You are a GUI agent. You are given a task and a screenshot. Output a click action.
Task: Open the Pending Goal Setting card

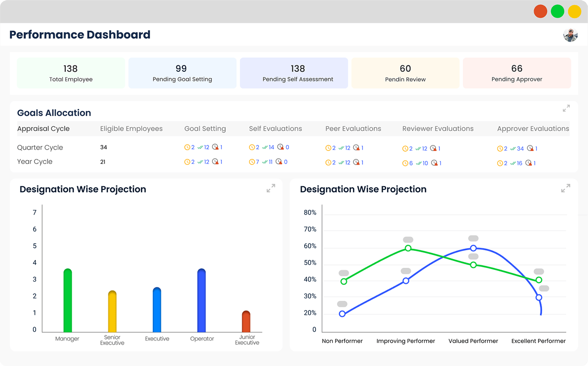pos(182,73)
